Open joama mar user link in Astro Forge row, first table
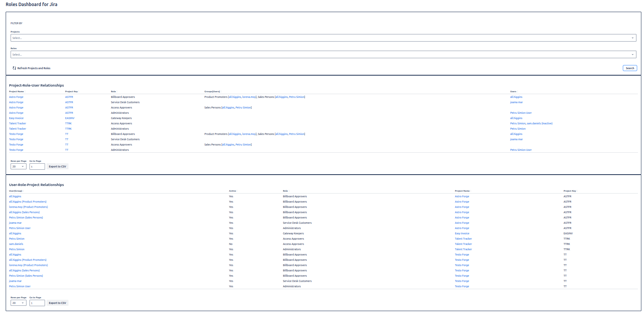Image resolution: width=644 pixels, height=316 pixels. (x=516, y=102)
